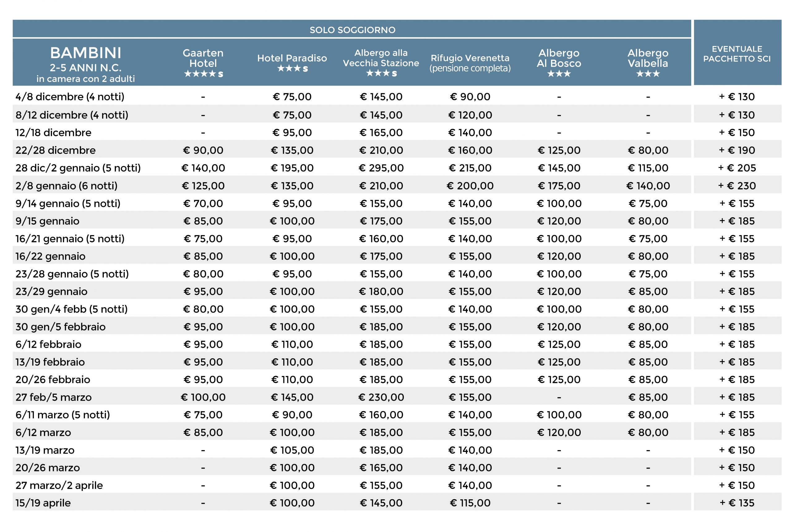Select the 15/19 aprile row label
792x532 pixels.
pos(43,503)
